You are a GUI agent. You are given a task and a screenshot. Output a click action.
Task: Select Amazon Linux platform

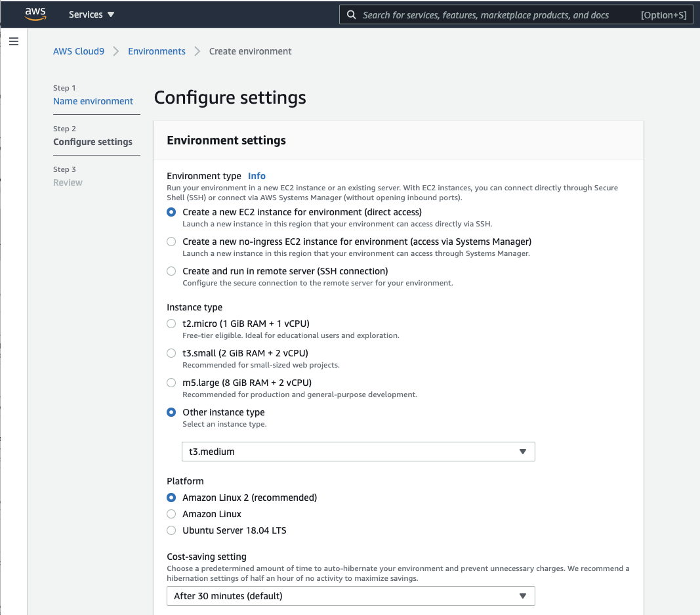[x=171, y=514]
